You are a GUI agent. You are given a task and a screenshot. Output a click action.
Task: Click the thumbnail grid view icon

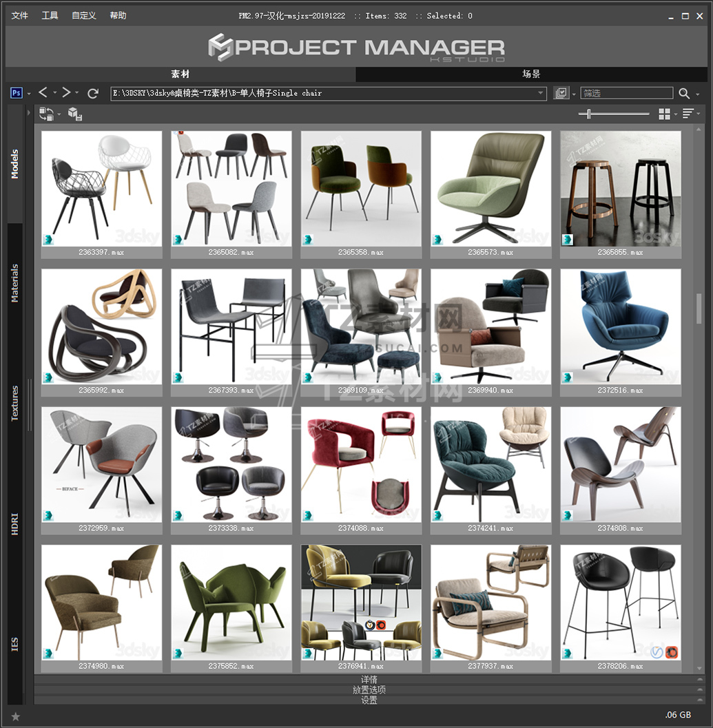(x=664, y=114)
